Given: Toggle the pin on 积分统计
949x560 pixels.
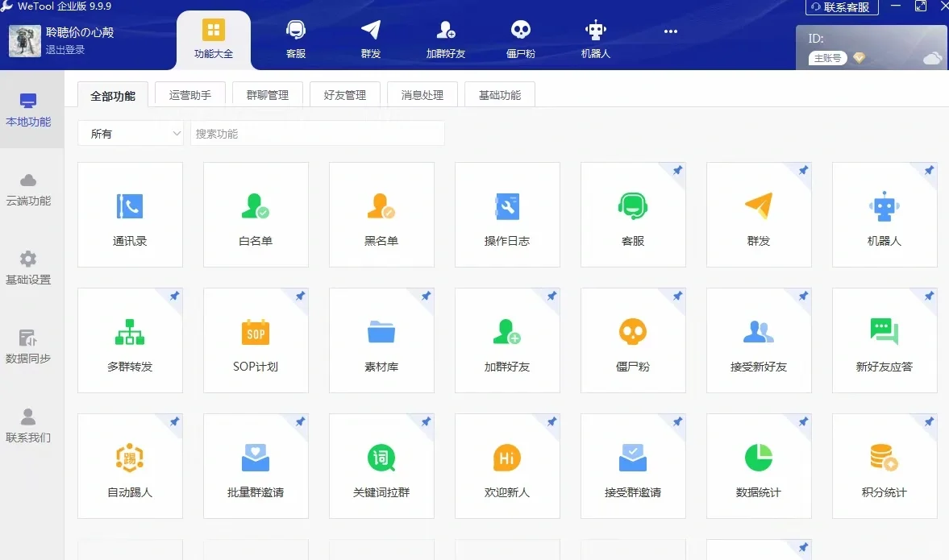Looking at the screenshot, I should click(x=929, y=421).
